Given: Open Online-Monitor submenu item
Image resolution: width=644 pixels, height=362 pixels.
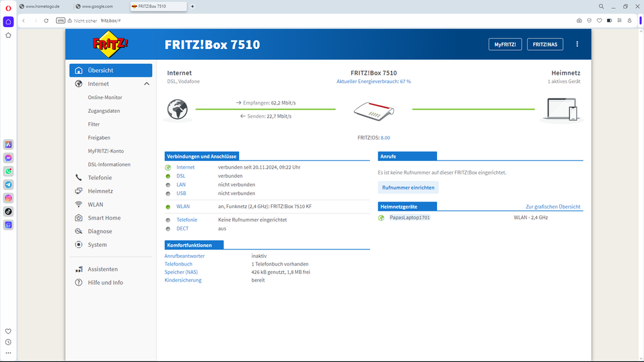Looking at the screenshot, I should click(105, 97).
